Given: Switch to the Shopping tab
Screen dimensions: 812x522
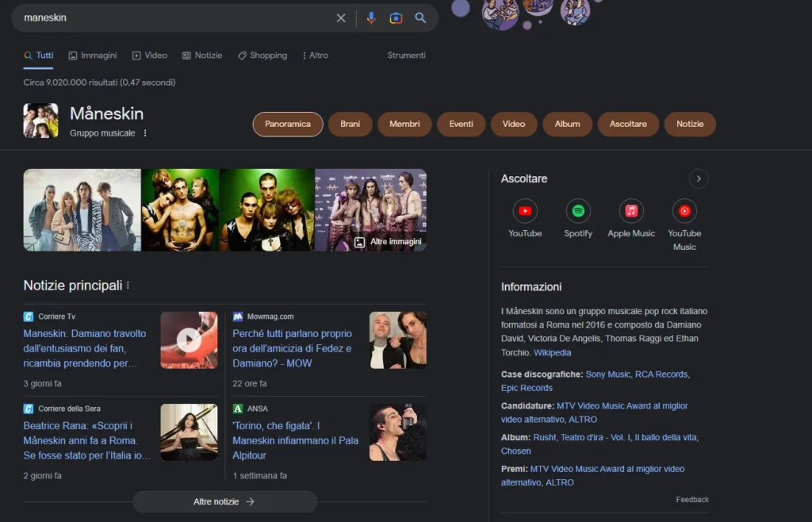Looking at the screenshot, I should [x=262, y=56].
